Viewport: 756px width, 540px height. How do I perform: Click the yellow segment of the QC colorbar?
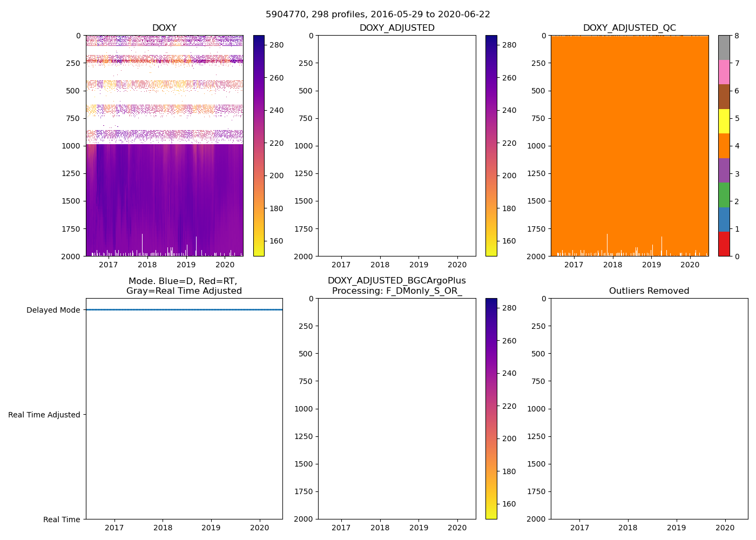pos(724,122)
